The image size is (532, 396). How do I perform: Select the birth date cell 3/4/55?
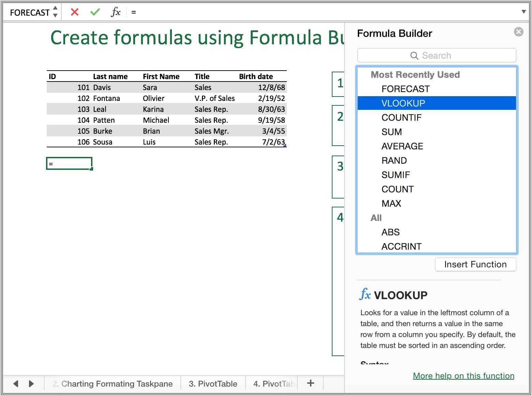[x=274, y=131]
